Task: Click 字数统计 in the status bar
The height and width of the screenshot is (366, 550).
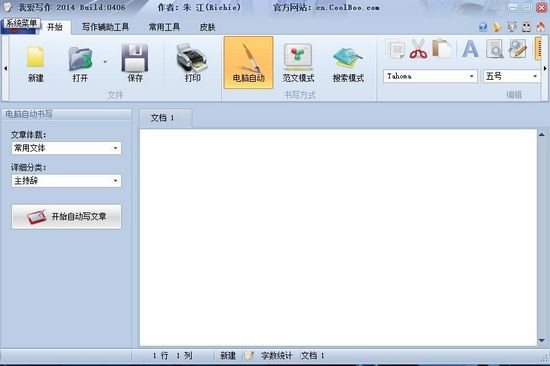Action: coord(276,356)
